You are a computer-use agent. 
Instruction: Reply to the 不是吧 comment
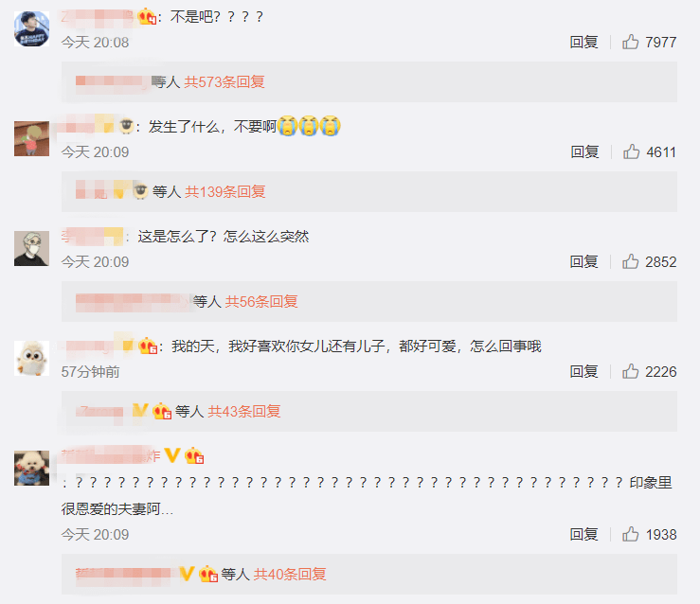[x=583, y=42]
